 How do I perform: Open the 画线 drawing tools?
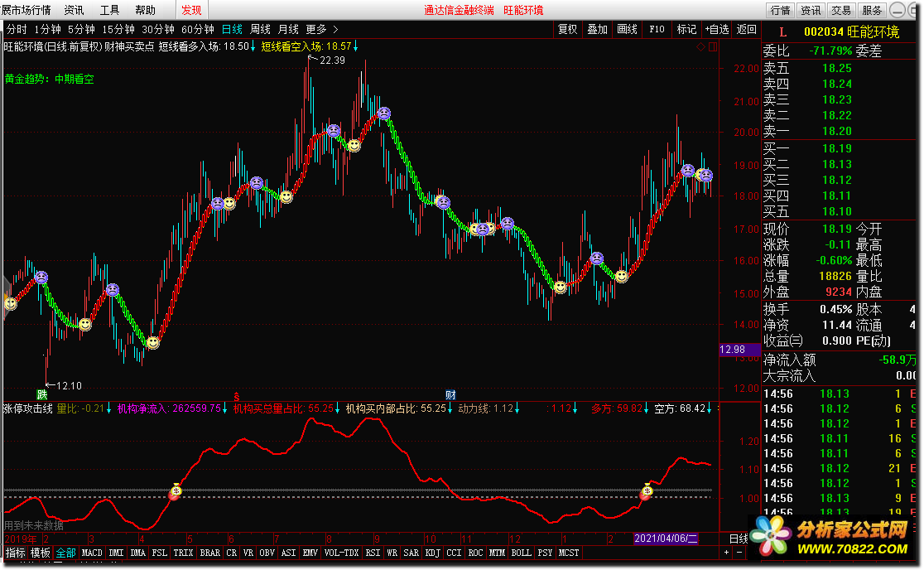click(x=627, y=29)
